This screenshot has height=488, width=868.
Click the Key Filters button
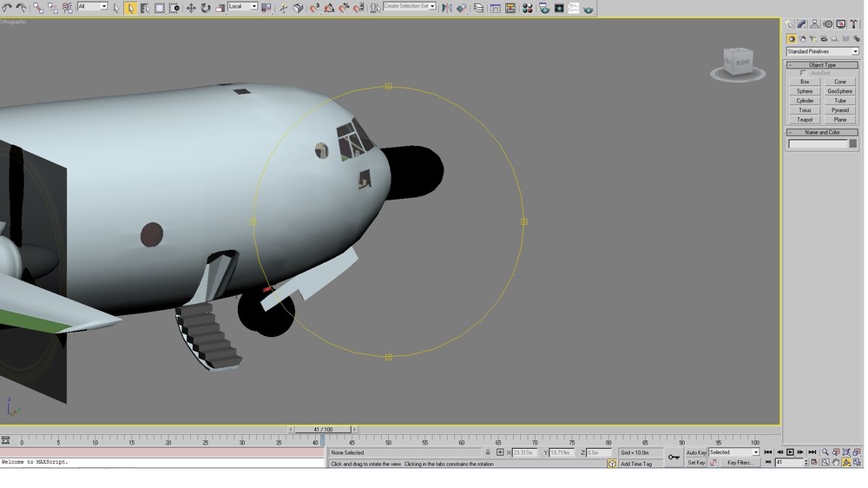(x=740, y=463)
